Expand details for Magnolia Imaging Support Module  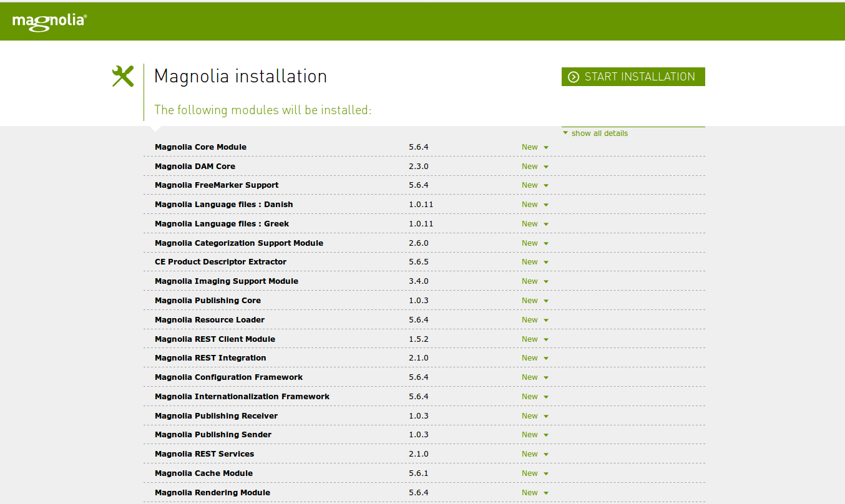535,281
